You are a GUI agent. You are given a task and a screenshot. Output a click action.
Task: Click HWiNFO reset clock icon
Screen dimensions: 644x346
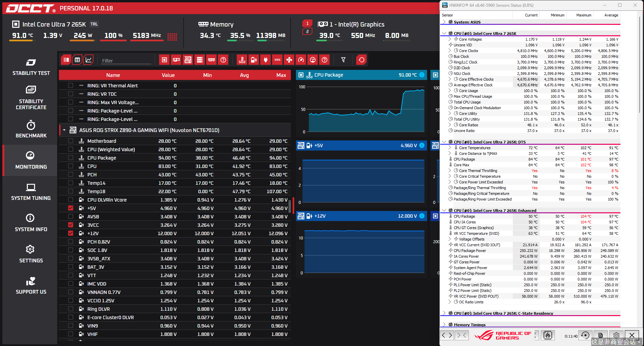pos(585,335)
